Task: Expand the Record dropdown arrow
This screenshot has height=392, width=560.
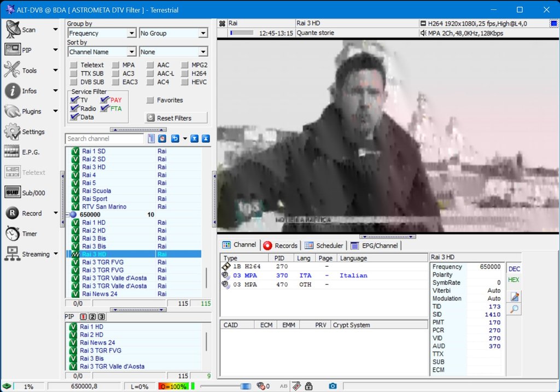Action: pos(55,213)
